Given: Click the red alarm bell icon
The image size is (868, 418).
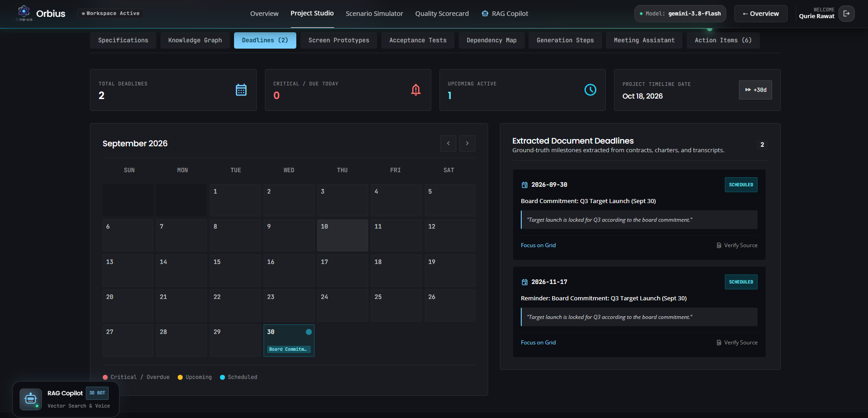Looking at the screenshot, I should [x=416, y=90].
